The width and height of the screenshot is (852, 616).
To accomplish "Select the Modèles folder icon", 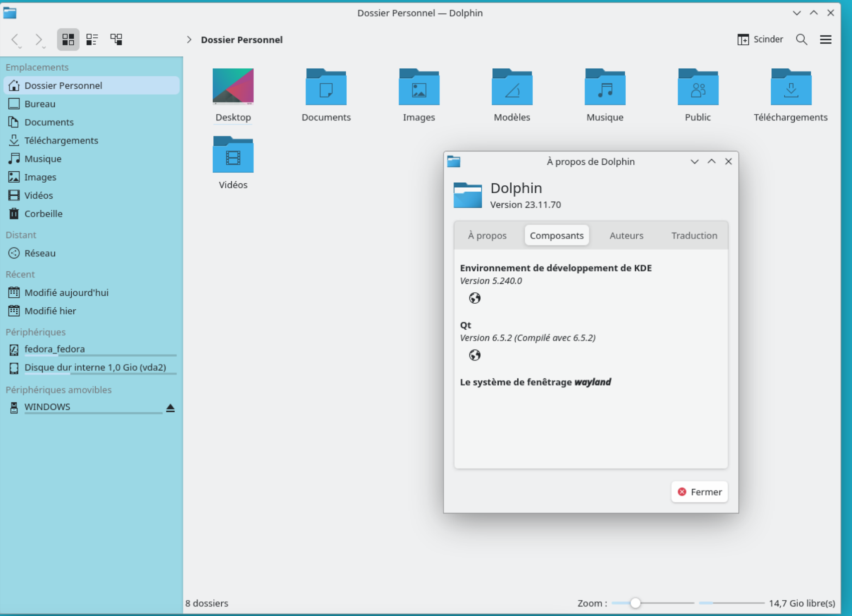I will 512,87.
